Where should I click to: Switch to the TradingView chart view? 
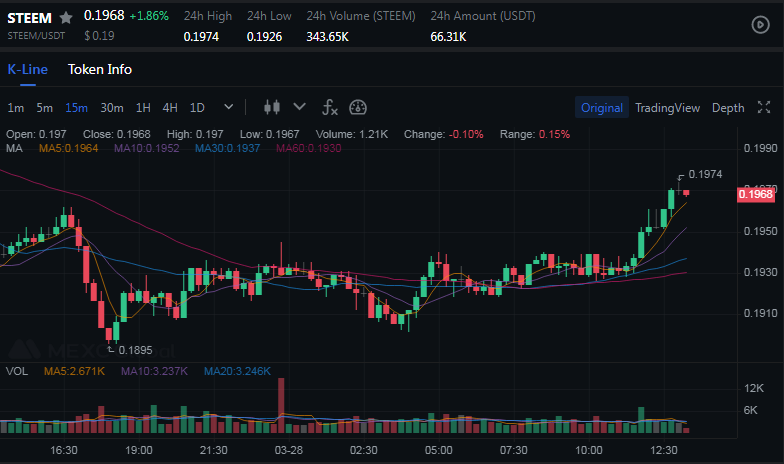668,108
